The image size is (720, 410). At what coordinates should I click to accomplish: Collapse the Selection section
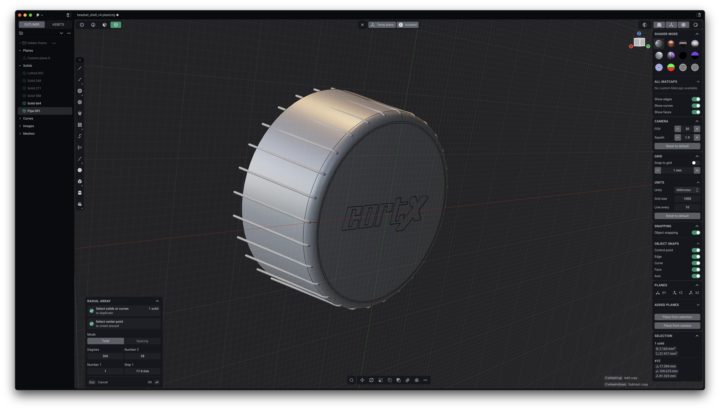697,336
